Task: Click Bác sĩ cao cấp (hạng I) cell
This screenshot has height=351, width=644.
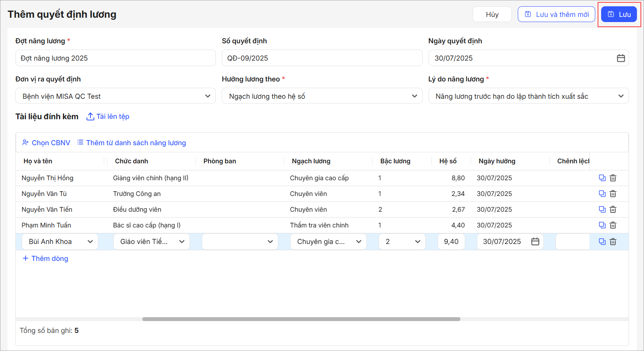Action: coord(147,225)
